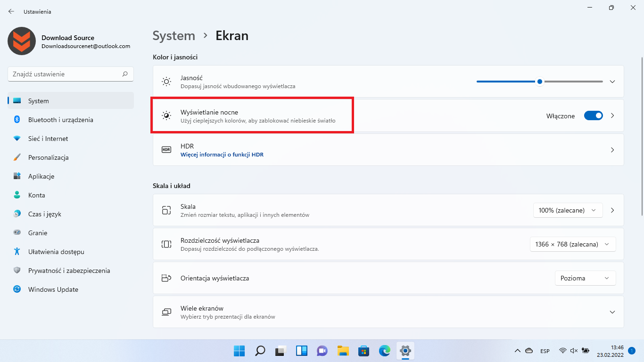
Task: Click the apps icon beside Aplikacje
Action: (x=17, y=176)
